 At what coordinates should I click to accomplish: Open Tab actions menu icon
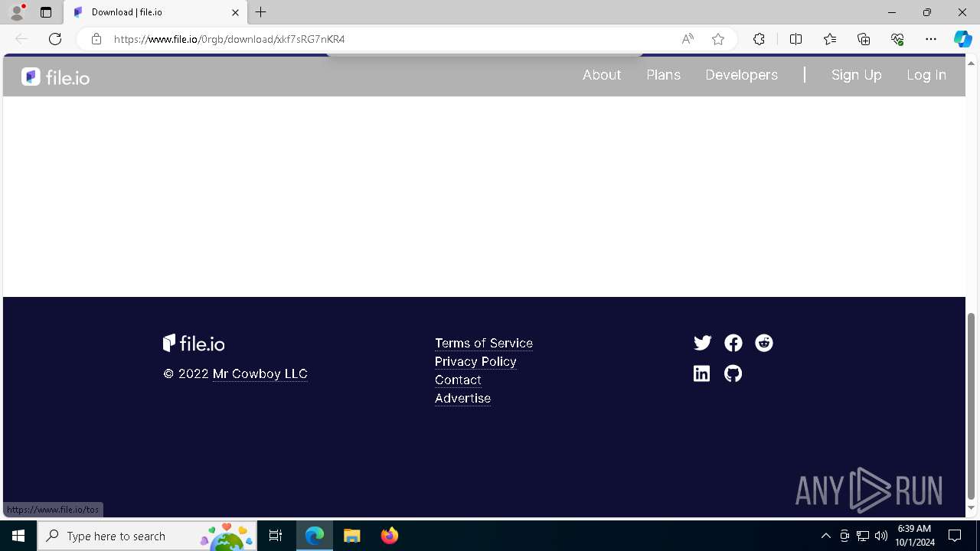(x=46, y=12)
